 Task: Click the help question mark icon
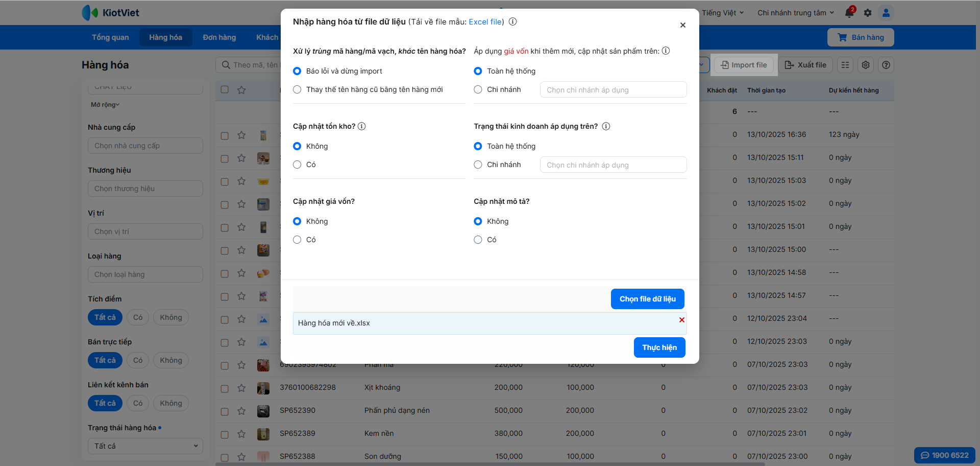pos(886,65)
